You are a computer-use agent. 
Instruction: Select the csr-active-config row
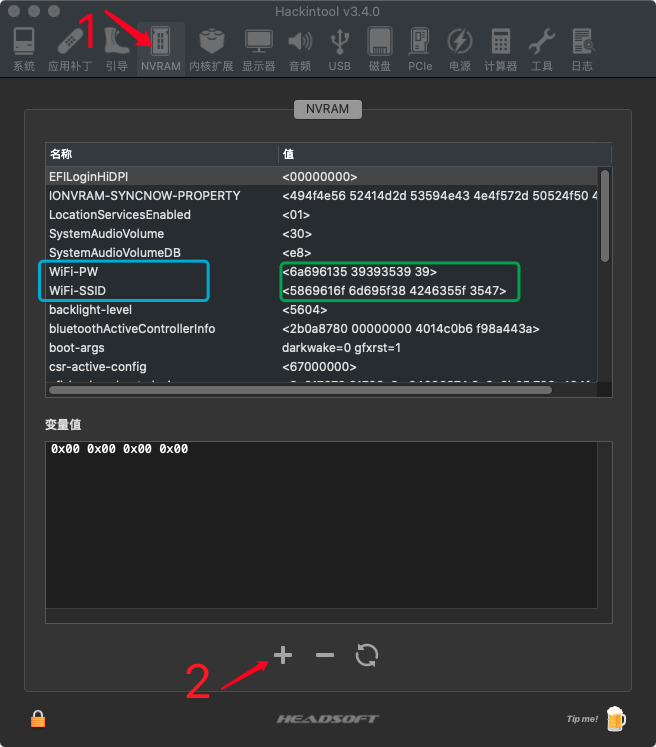pos(322,367)
